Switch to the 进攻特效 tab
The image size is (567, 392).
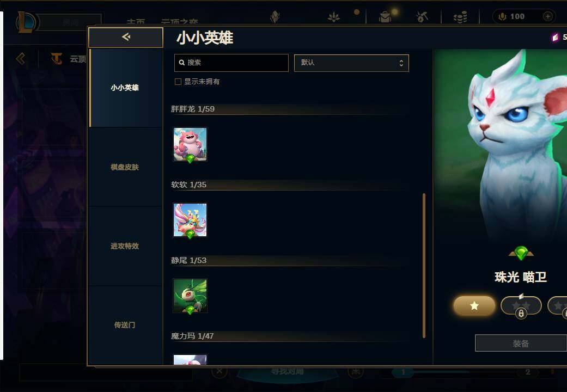[x=125, y=246]
